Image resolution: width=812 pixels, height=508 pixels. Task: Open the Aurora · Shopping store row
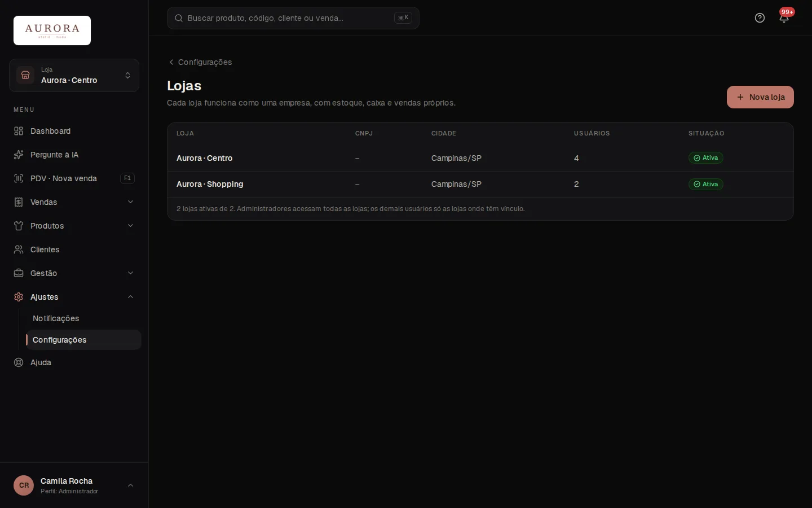point(480,184)
